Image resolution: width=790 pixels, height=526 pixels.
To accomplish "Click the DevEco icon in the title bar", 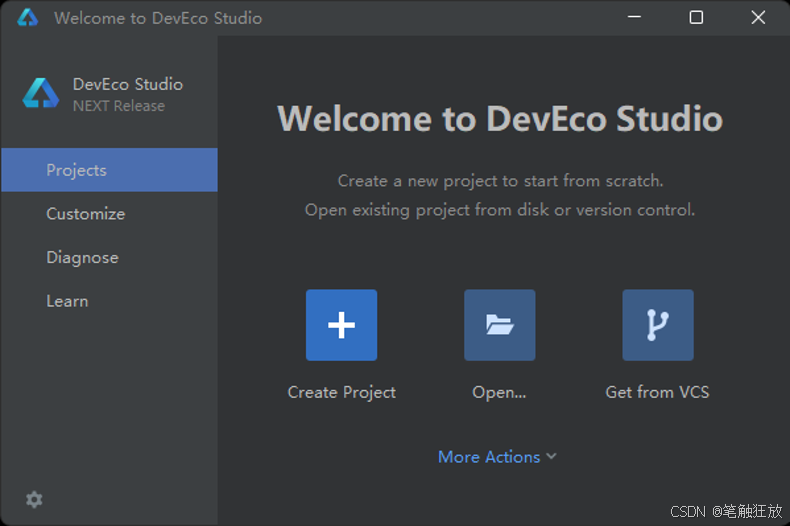I will click(28, 18).
